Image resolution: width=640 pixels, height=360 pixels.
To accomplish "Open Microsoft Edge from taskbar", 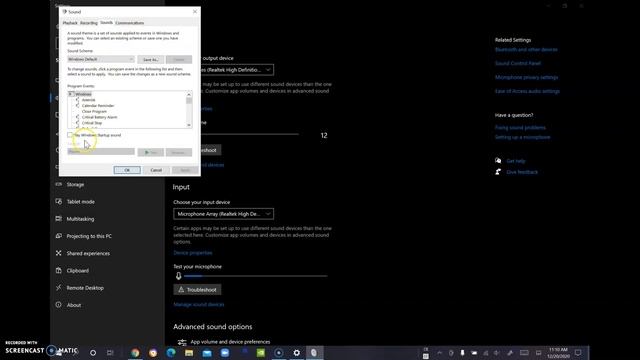I will pyautogui.click(x=171, y=353).
